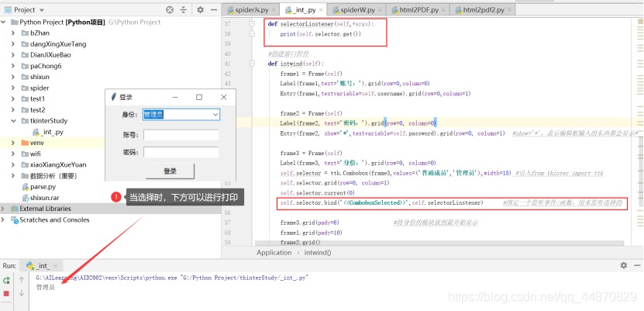Switch to the html2pdf2.py tab
Screen dimensions: 644x311
[x=484, y=9]
